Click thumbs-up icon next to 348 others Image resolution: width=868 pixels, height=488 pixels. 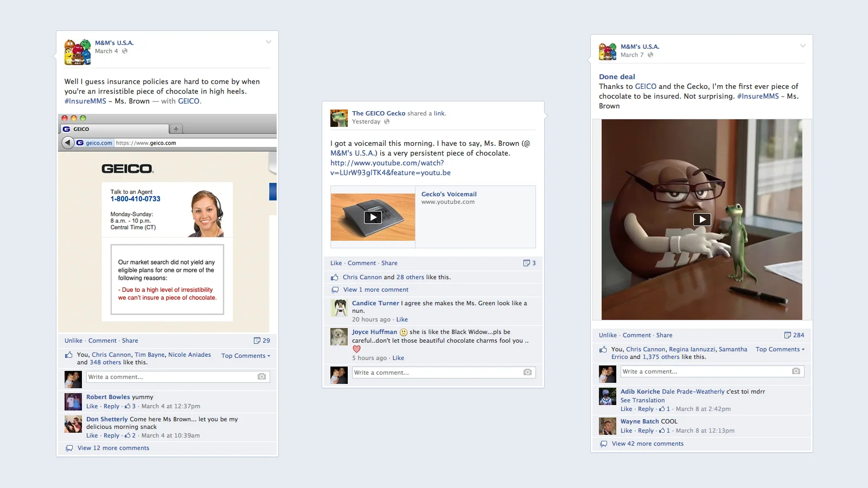tap(69, 355)
